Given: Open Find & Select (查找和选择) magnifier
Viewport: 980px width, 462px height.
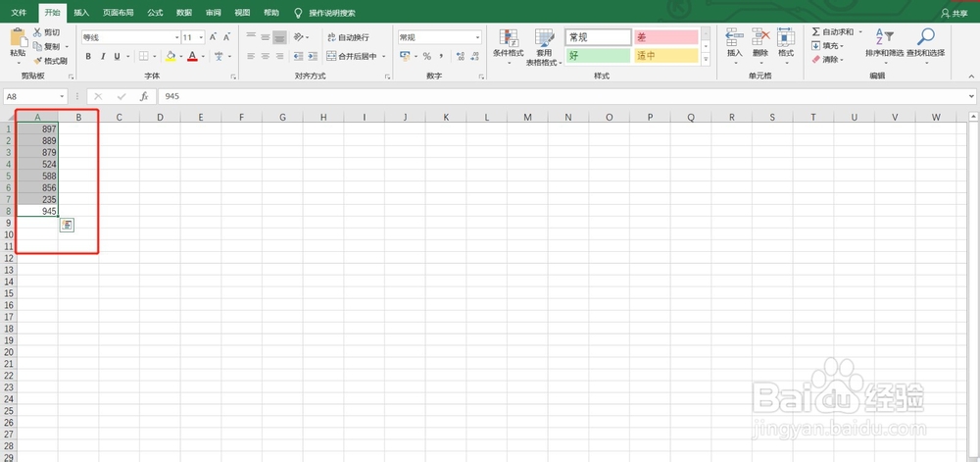Looking at the screenshot, I should click(926, 37).
